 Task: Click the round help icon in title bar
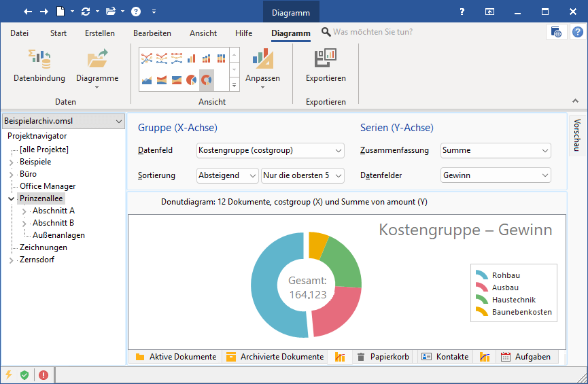136,12
